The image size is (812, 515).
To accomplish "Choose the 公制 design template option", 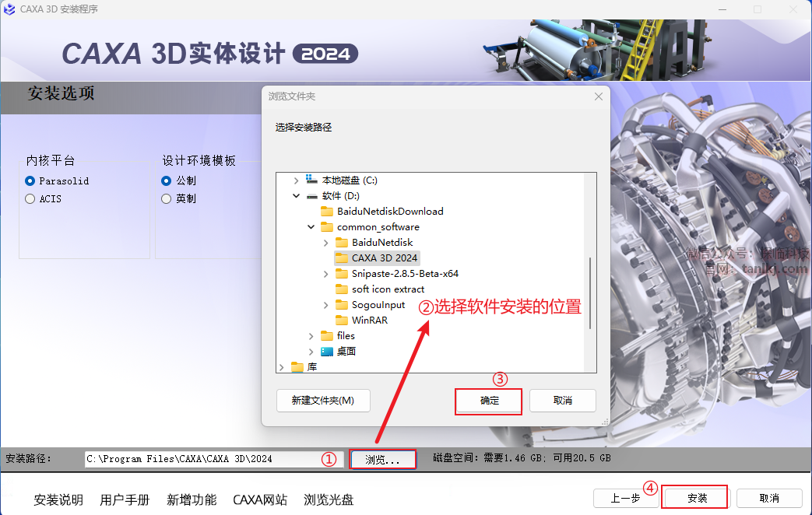I will pyautogui.click(x=167, y=180).
